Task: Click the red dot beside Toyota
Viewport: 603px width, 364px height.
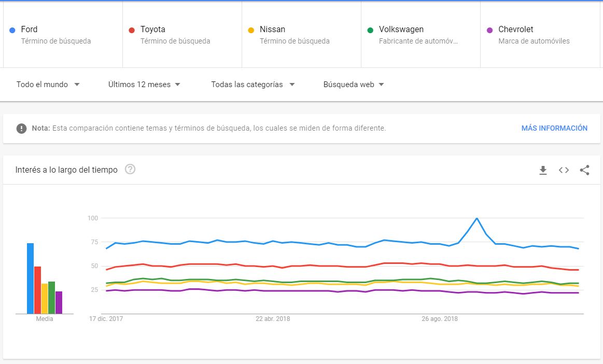Action: [x=132, y=30]
